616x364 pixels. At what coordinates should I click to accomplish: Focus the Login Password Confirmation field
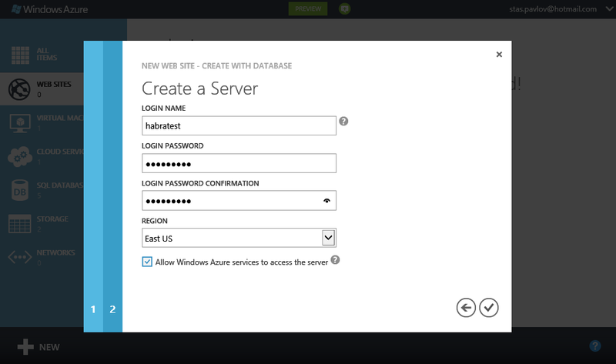pyautogui.click(x=239, y=201)
